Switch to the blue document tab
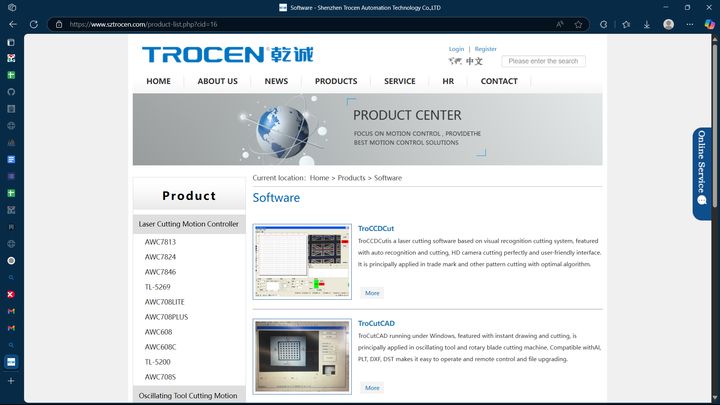 point(11,159)
